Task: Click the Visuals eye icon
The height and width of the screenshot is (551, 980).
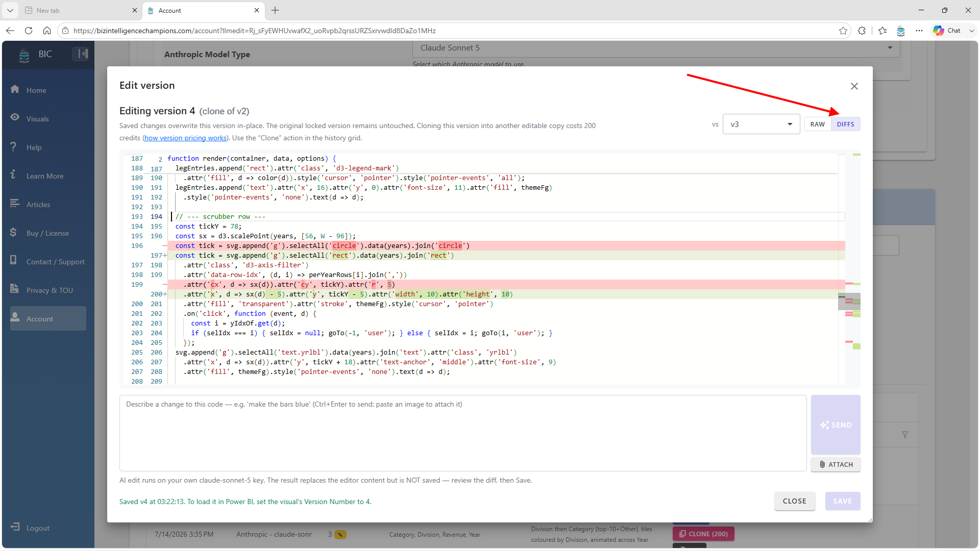Action: point(15,117)
